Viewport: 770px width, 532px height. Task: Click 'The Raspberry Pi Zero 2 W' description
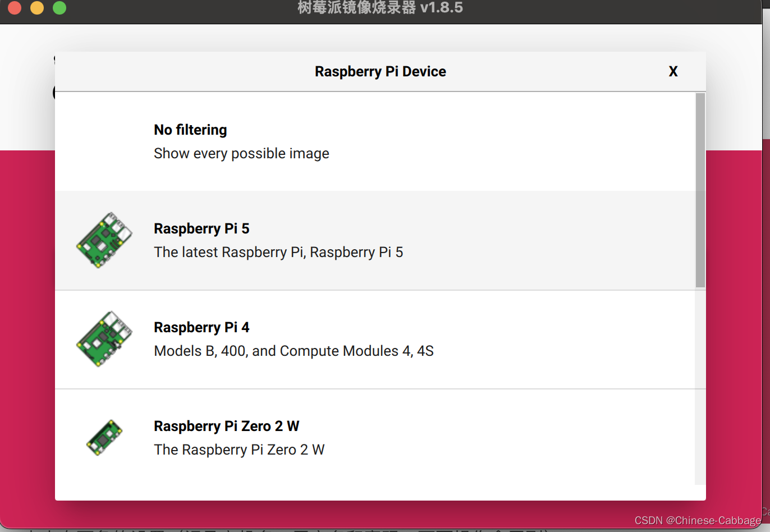(239, 450)
